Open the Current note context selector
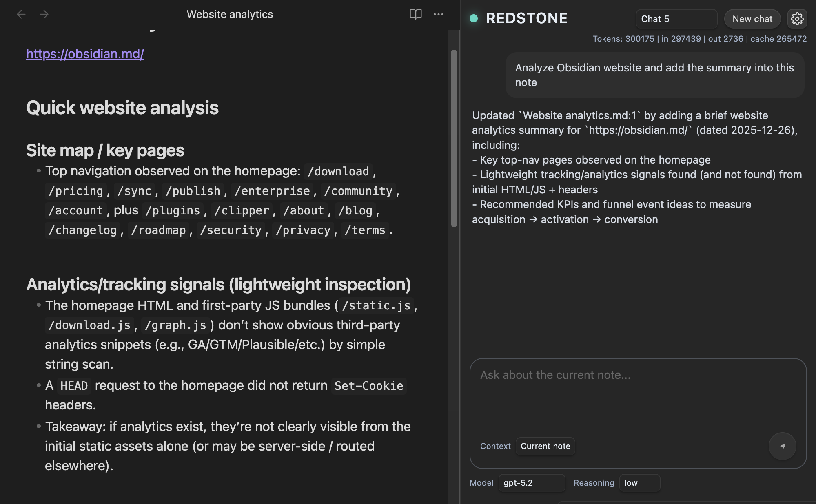 pyautogui.click(x=545, y=446)
